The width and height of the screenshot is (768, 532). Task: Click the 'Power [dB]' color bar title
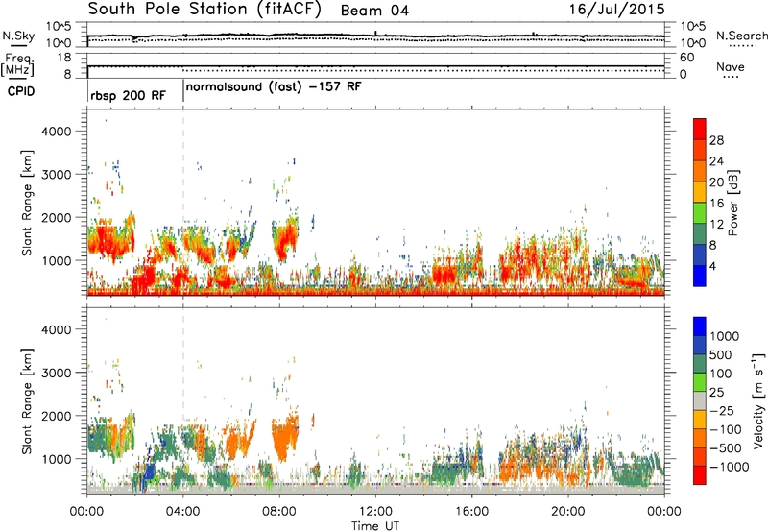pos(732,203)
